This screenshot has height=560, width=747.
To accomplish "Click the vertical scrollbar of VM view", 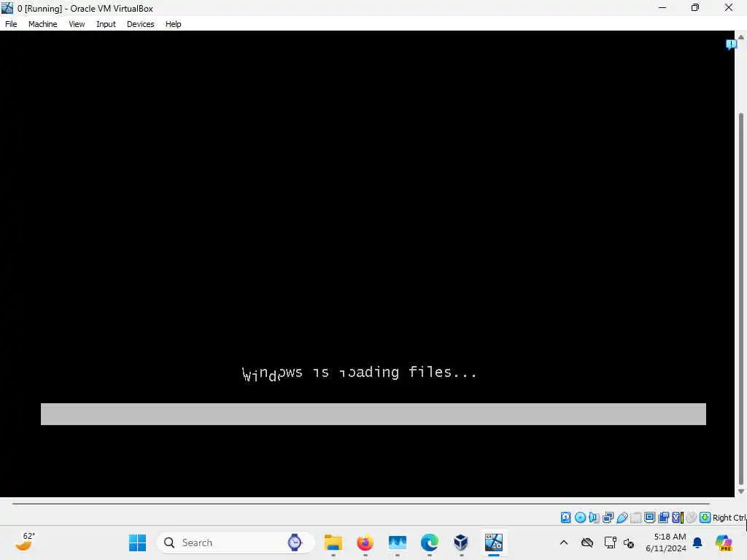I will tap(741, 297).
